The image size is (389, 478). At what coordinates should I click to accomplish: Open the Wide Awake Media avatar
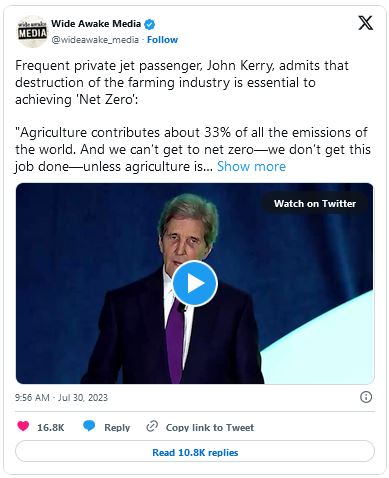pyautogui.click(x=32, y=31)
